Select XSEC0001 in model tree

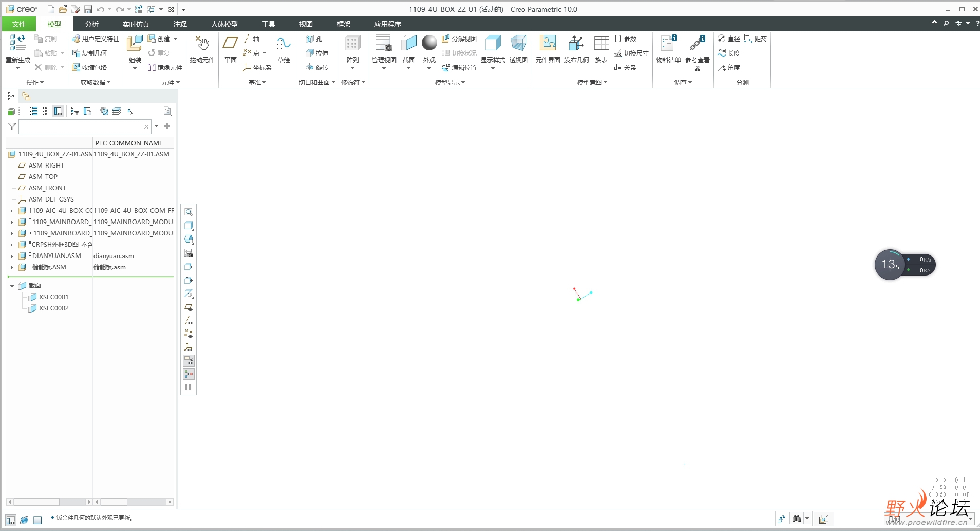[49, 297]
